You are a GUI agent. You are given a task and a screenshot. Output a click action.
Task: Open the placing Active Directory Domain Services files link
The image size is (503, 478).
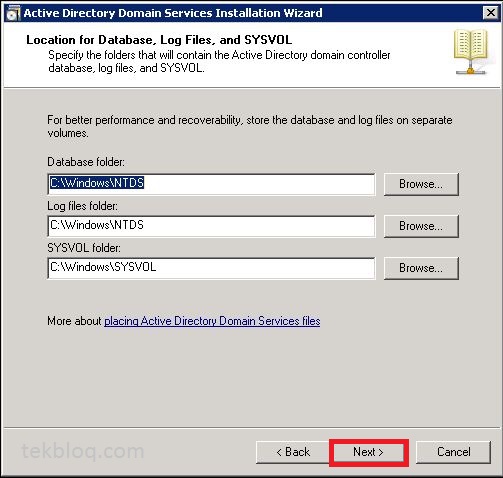point(212,321)
